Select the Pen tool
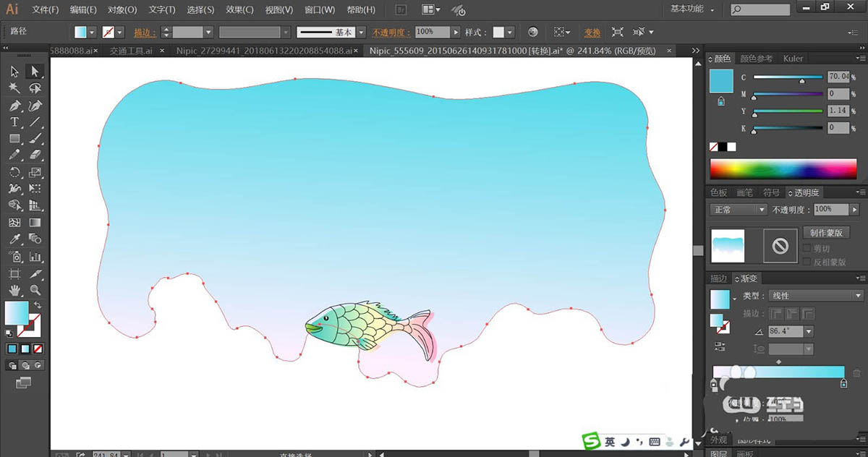Screen dimensions: 868x457 point(14,106)
